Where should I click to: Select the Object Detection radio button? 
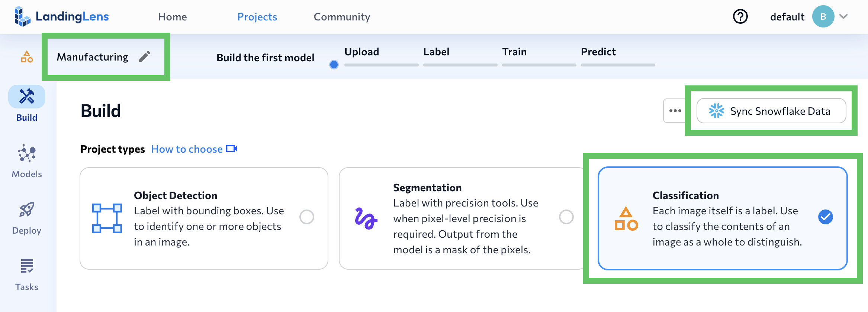pos(307,217)
